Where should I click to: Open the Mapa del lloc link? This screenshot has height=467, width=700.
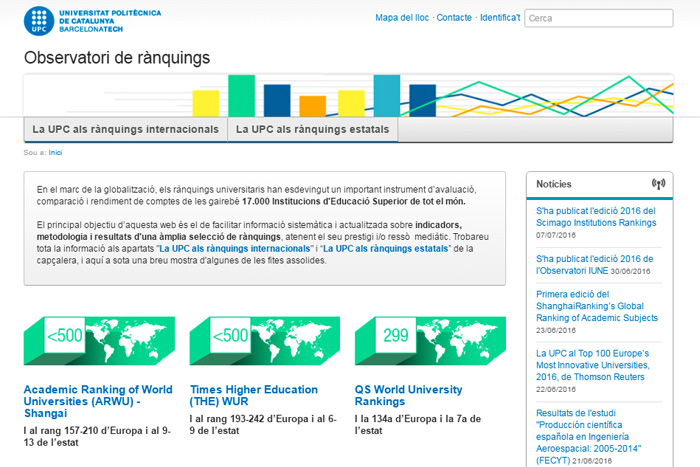[403, 18]
